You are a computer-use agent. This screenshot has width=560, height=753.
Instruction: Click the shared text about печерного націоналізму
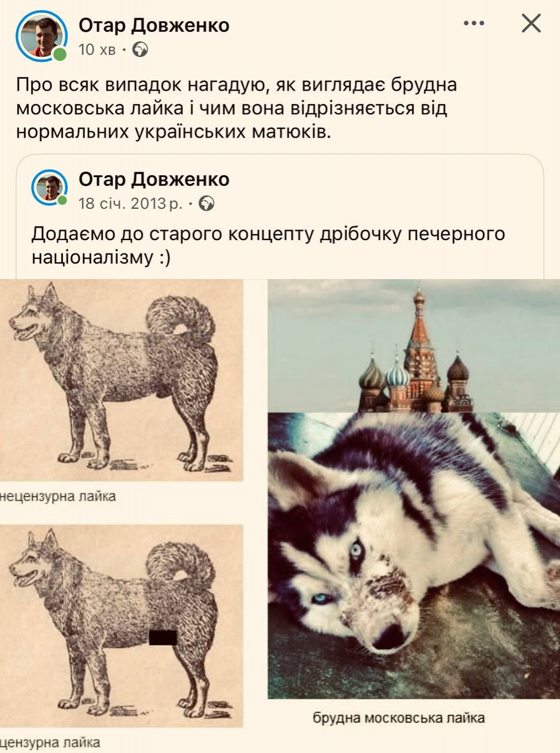click(x=268, y=245)
